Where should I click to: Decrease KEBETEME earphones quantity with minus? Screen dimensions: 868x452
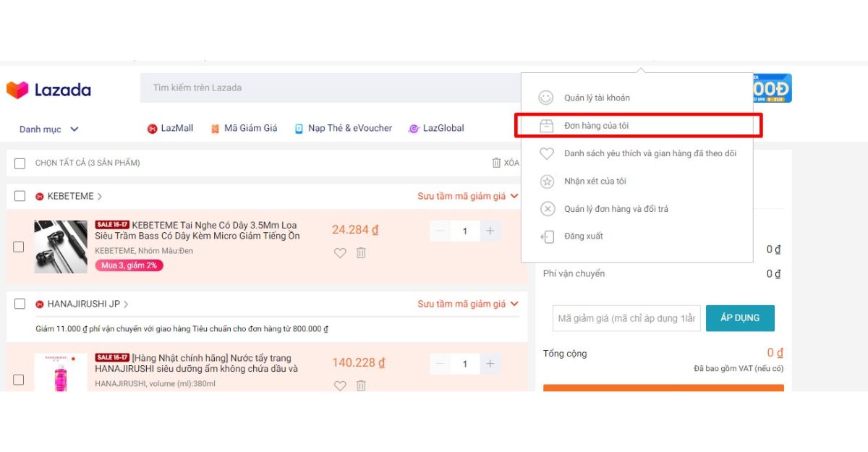[441, 231]
